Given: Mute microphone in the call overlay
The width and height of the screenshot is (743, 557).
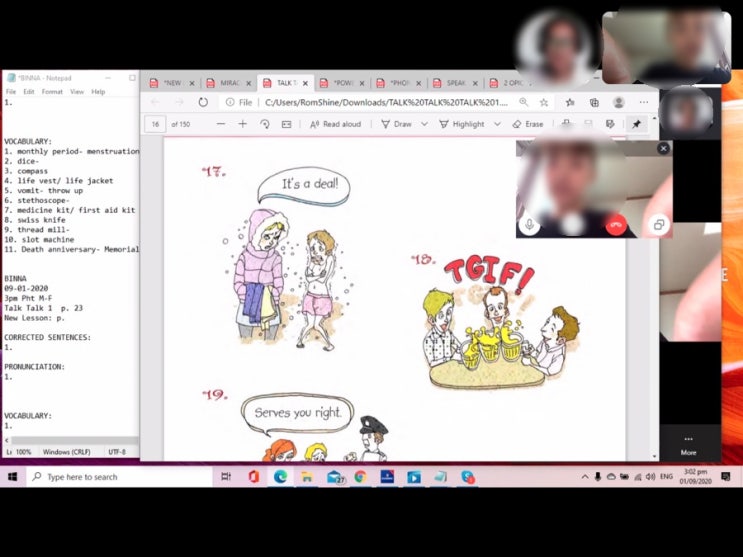Looking at the screenshot, I should [529, 224].
